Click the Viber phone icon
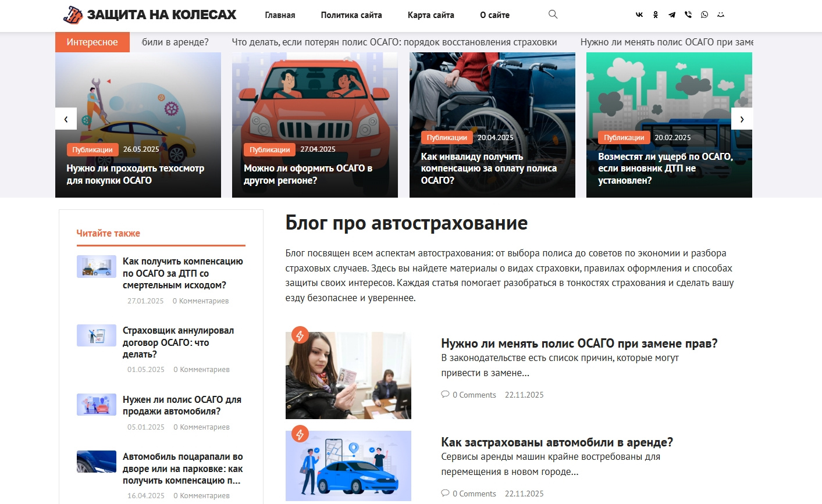 (x=688, y=15)
